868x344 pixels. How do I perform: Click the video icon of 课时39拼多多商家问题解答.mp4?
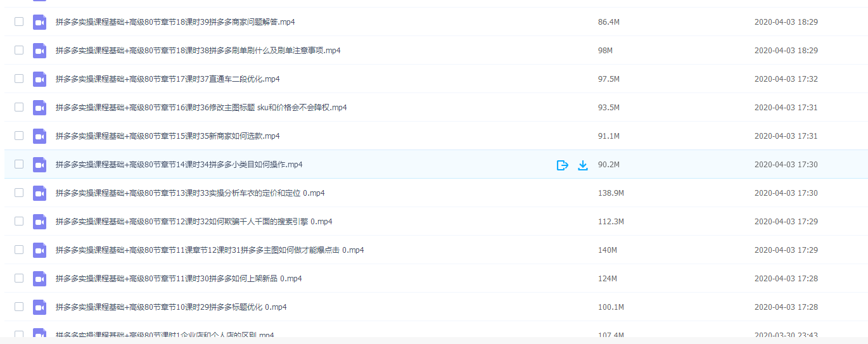[x=40, y=22]
